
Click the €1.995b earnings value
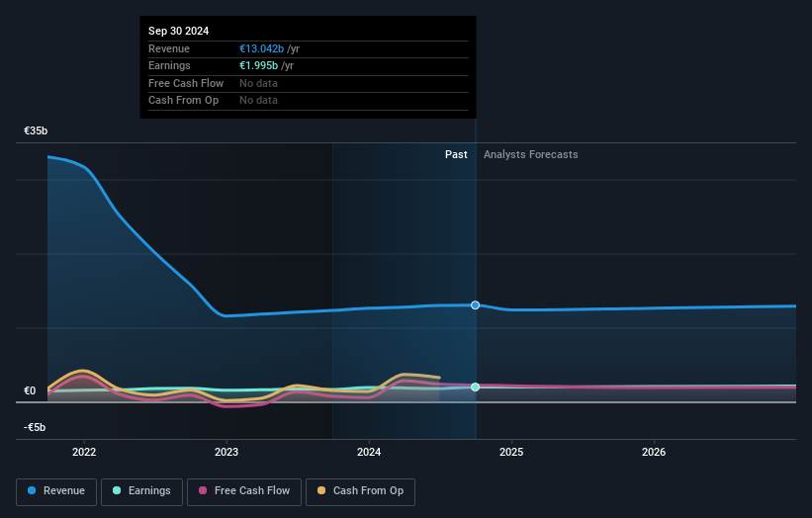[258, 65]
